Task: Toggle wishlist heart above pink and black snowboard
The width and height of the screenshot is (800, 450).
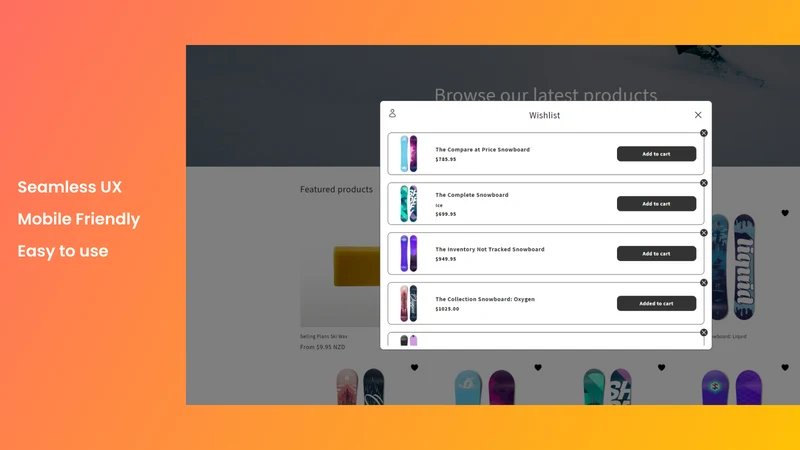Action: 414,367
